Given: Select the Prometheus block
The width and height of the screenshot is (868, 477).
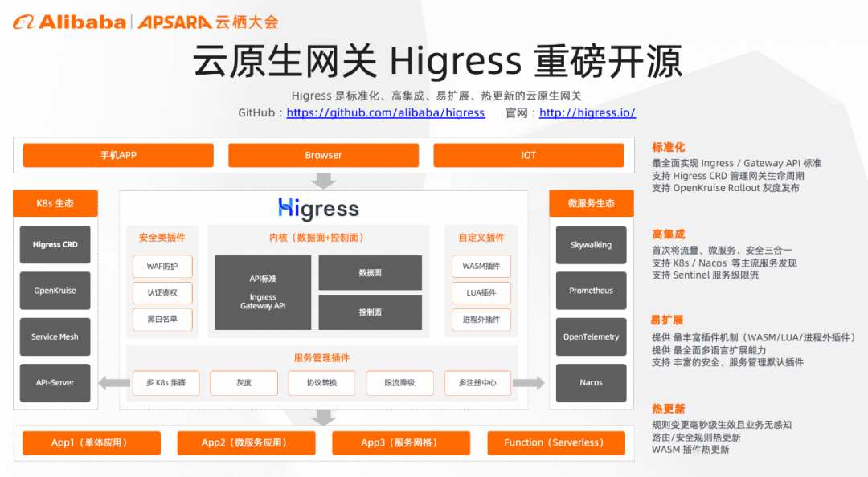Looking at the screenshot, I should click(x=592, y=291).
